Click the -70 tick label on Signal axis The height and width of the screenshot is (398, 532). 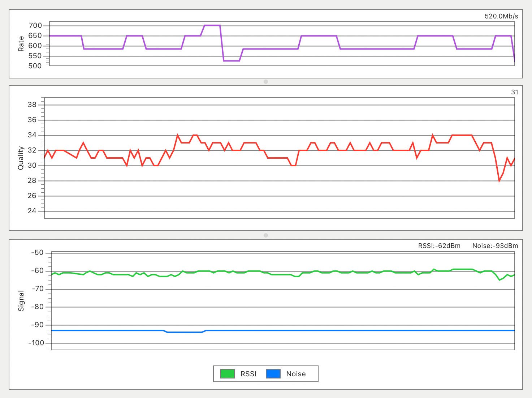tap(37, 289)
